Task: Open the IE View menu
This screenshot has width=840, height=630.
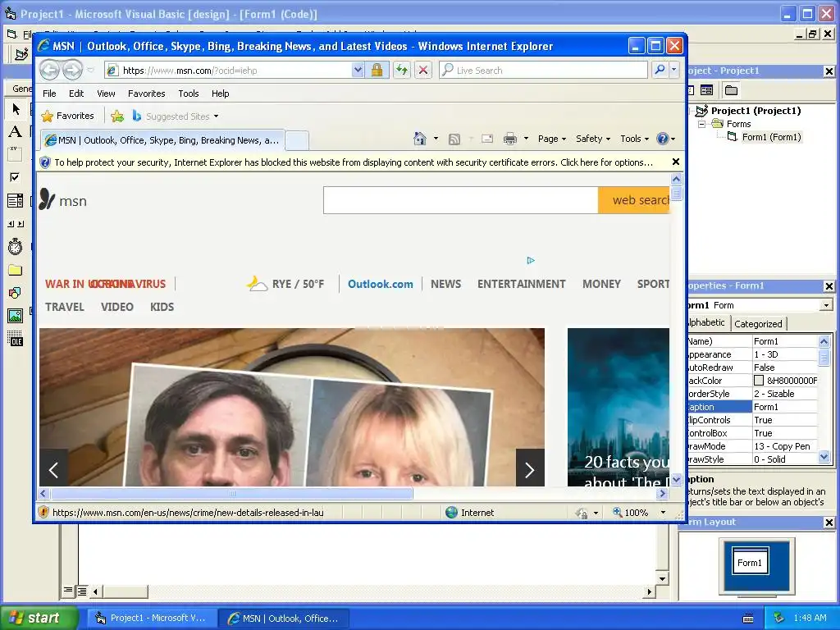Action: point(106,94)
